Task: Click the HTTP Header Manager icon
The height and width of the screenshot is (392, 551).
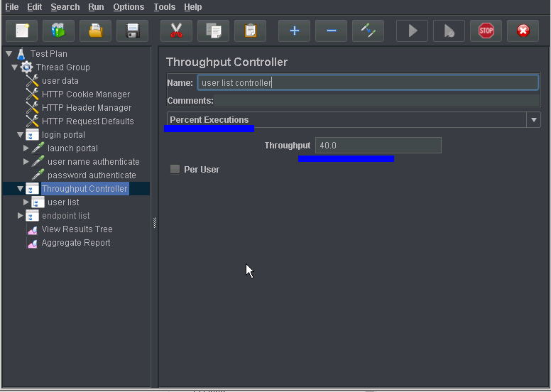Action: 32,107
